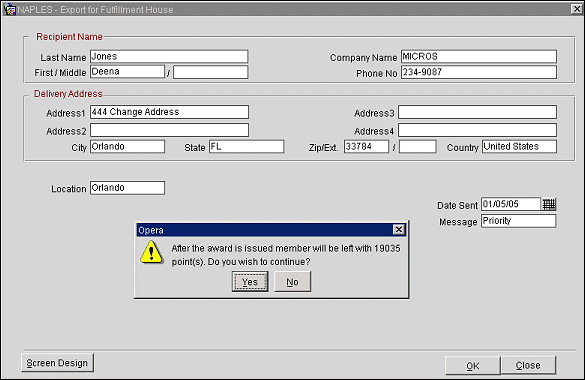
Task: Select the Address1 field
Action: 169,112
